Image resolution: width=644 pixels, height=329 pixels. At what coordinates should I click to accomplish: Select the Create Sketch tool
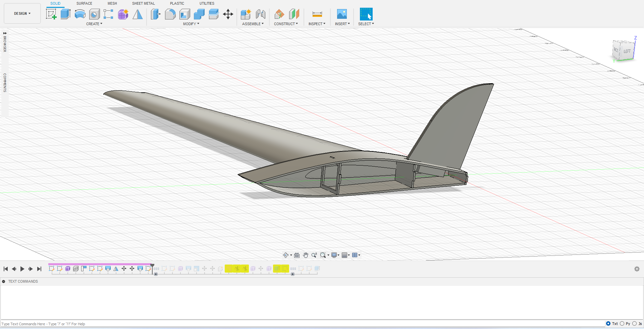(x=51, y=14)
